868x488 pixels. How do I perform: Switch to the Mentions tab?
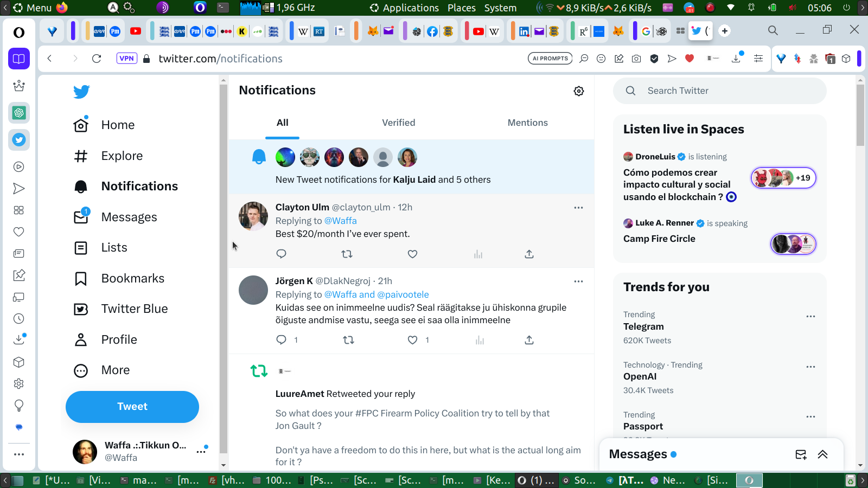[528, 123]
